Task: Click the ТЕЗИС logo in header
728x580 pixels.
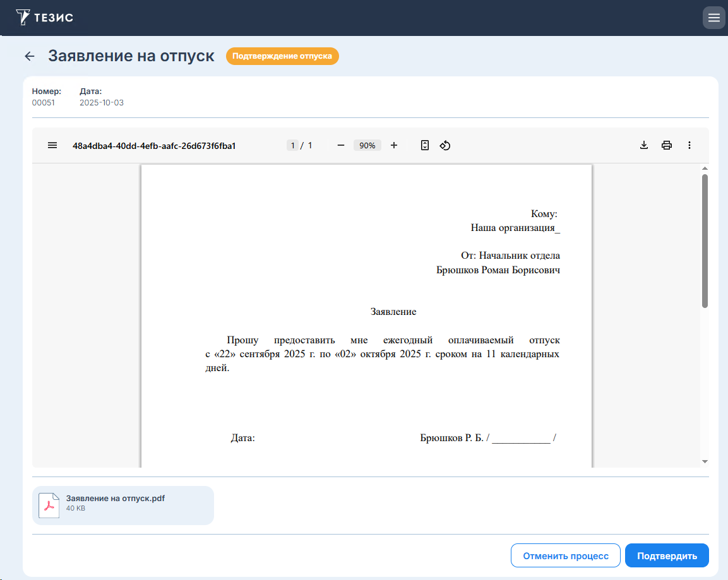Action: tap(44, 17)
